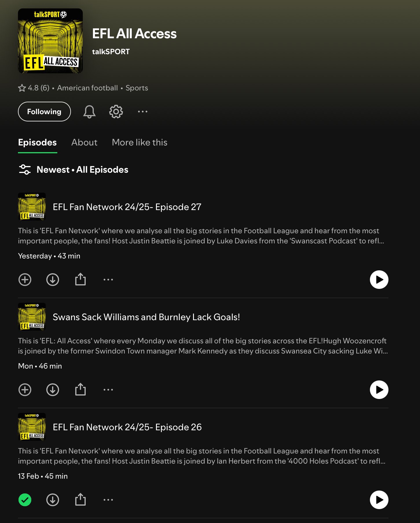The image size is (420, 523).
Task: Download the Episode 27 episode
Action: point(53,280)
